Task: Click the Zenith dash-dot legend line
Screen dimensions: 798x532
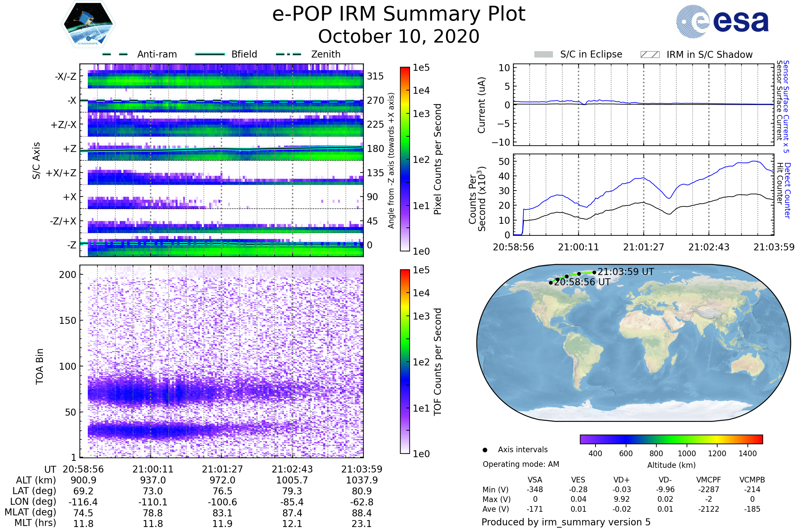Action: [288, 54]
